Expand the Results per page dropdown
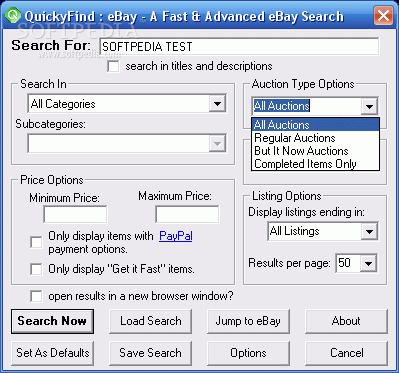Viewport: 399px width, 373px height. point(357,263)
